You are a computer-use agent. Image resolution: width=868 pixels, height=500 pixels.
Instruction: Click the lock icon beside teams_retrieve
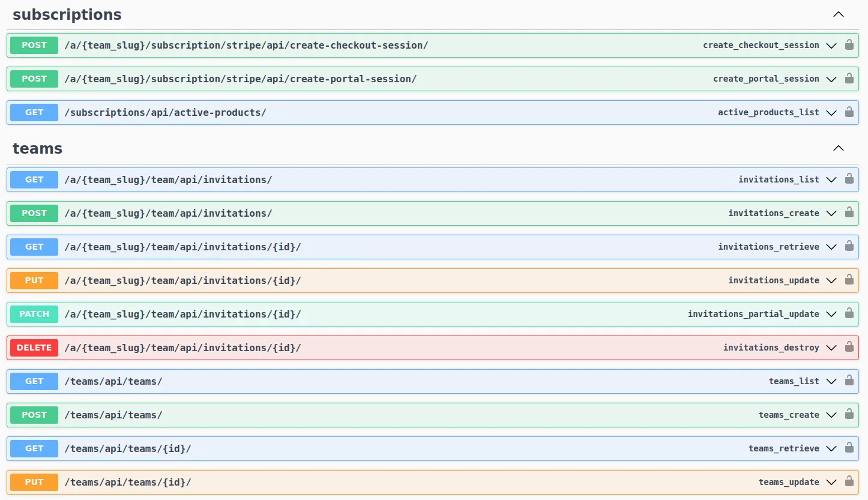849,448
